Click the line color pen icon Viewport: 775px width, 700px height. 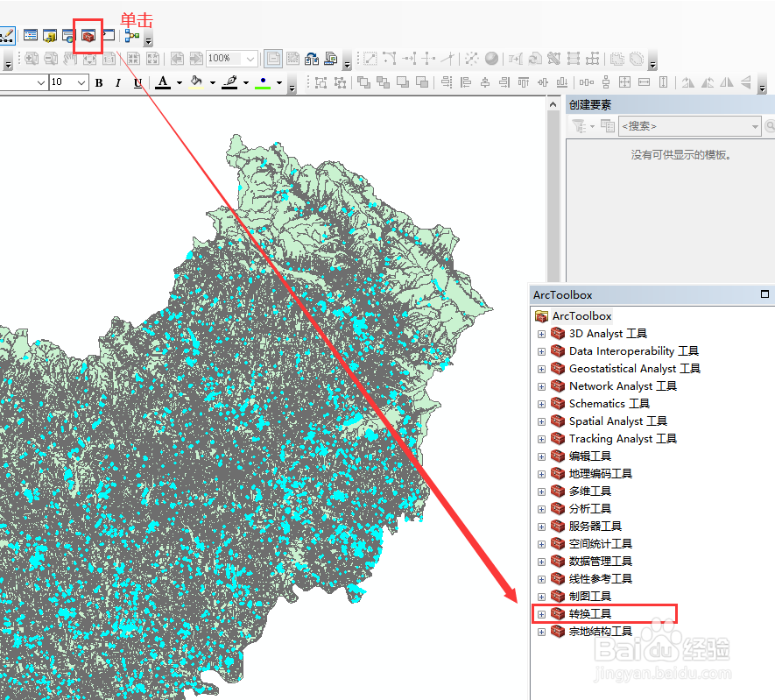[x=229, y=82]
